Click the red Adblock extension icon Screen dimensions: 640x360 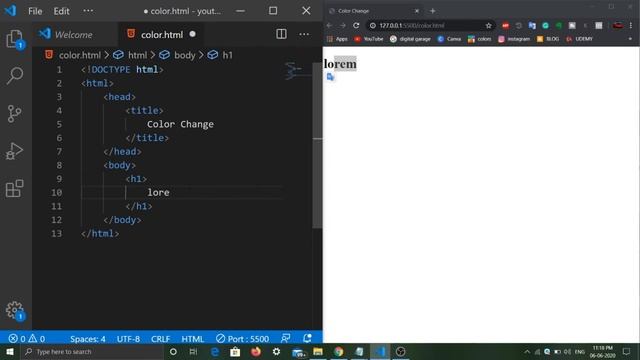tap(505, 25)
